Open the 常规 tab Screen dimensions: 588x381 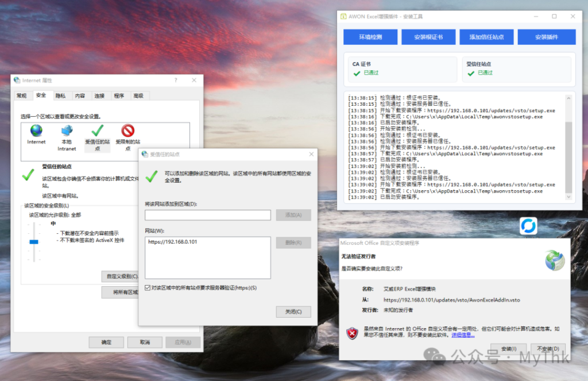[22, 96]
